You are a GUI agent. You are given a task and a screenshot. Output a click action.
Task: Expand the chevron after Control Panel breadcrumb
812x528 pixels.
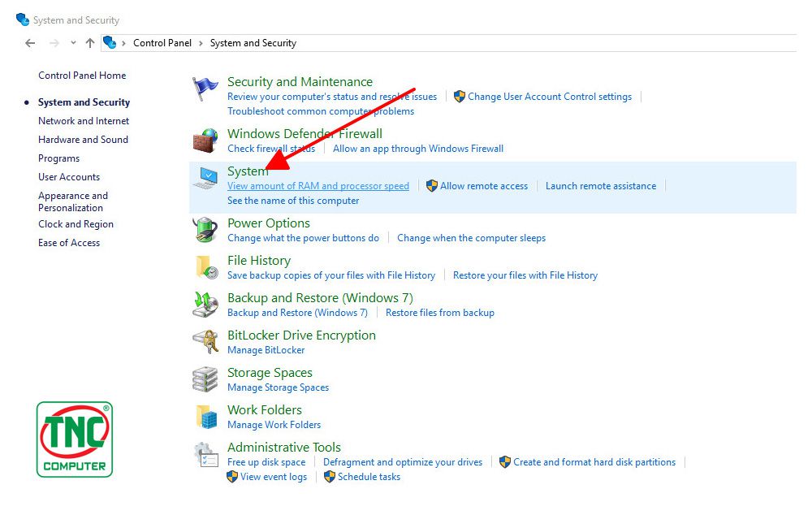click(201, 43)
